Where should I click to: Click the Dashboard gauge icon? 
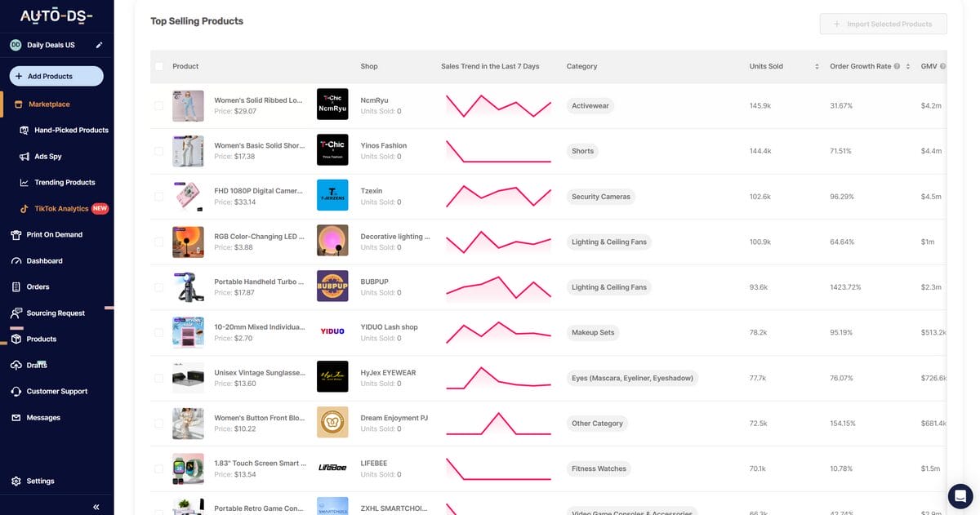point(16,261)
